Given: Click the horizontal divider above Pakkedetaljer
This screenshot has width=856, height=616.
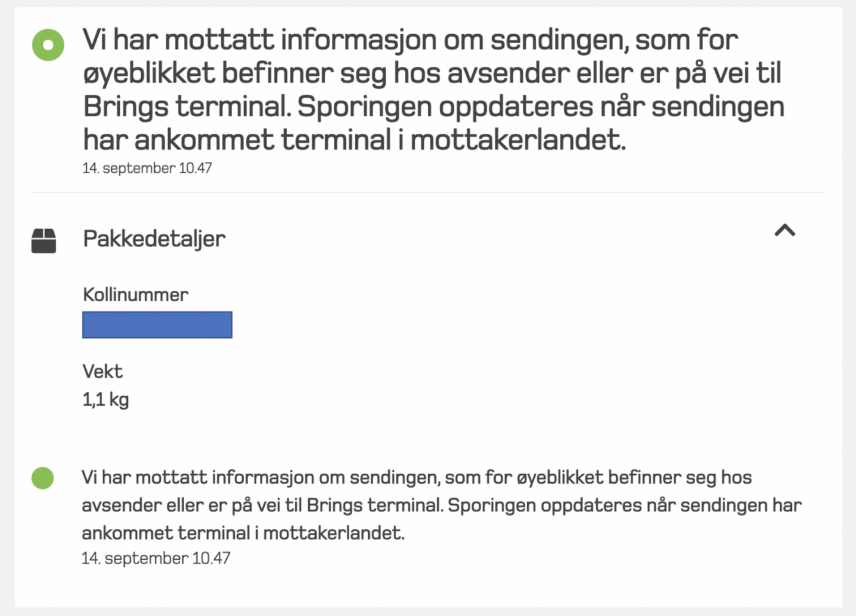Looking at the screenshot, I should pos(428,193).
